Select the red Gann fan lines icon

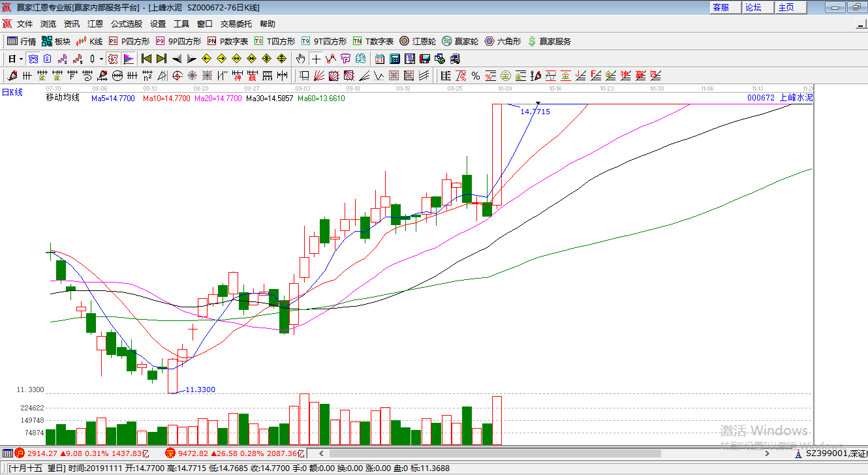[319, 76]
